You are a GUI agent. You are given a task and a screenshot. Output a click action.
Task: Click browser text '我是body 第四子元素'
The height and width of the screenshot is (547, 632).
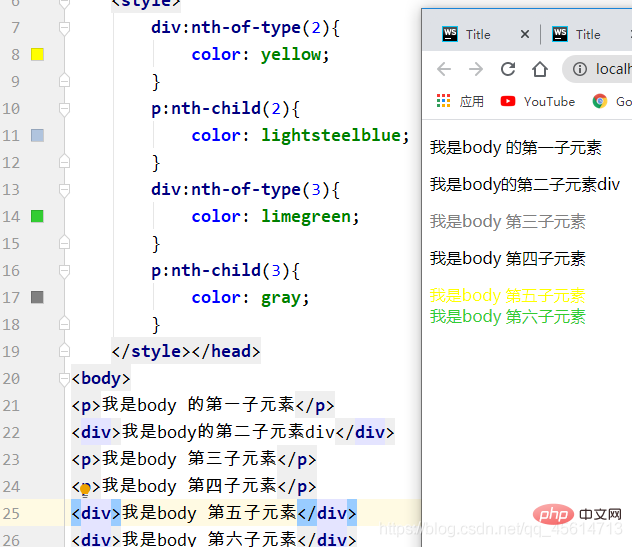(x=507, y=259)
